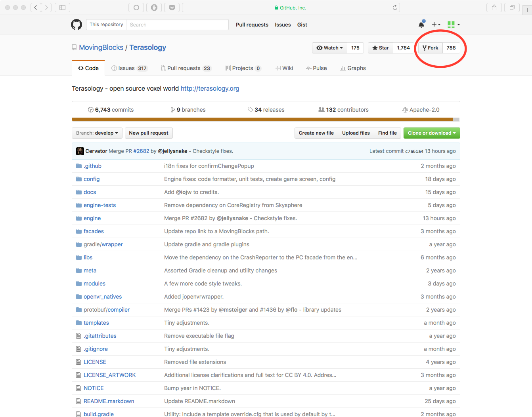Focus the repository Search field
The height and width of the screenshot is (417, 532).
[x=177, y=25]
